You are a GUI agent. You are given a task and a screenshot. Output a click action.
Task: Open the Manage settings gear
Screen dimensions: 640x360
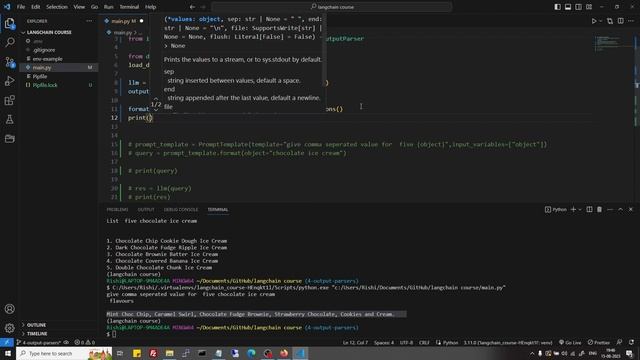tap(9, 328)
